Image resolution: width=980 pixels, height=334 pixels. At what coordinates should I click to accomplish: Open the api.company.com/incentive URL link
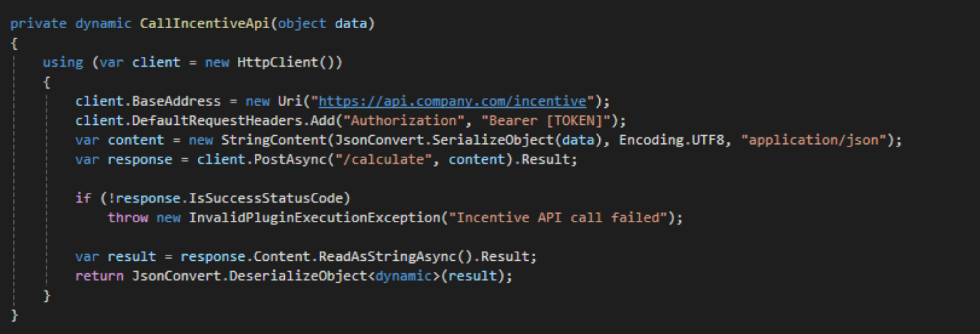click(x=453, y=101)
